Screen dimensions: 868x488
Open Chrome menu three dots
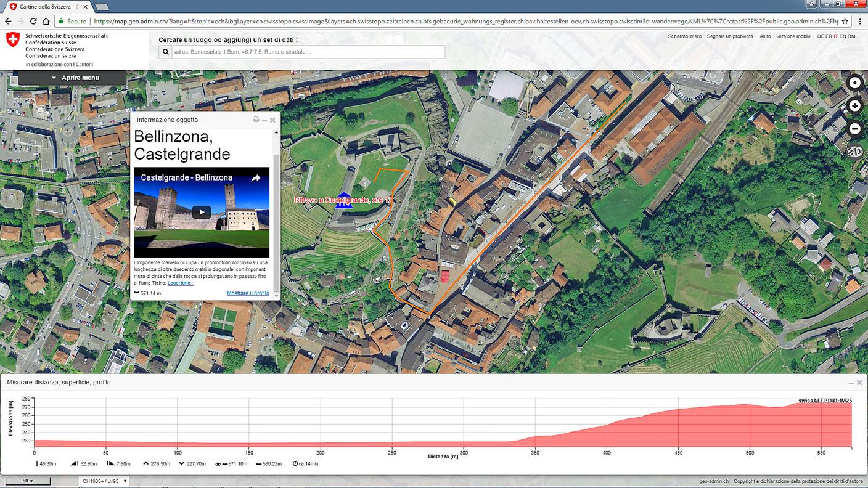(859, 21)
